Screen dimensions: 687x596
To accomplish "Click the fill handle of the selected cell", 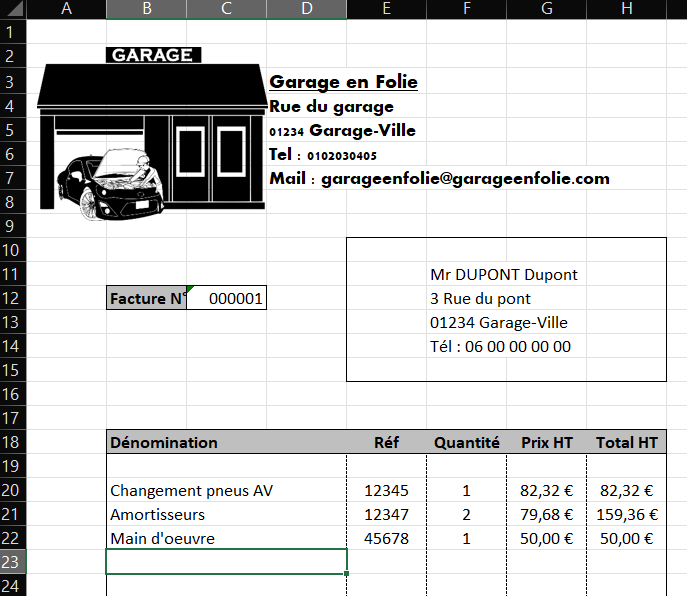I will [347, 573].
